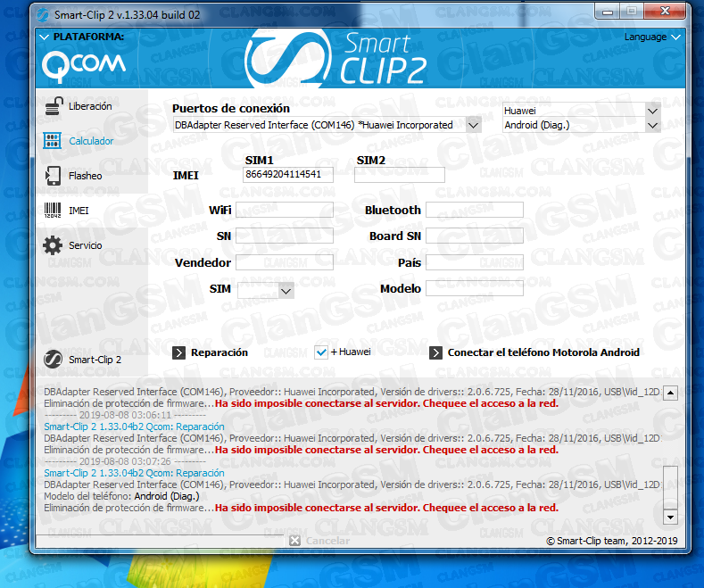Select the Calculador calculator icon
This screenshot has width=704, height=588.
click(52, 140)
